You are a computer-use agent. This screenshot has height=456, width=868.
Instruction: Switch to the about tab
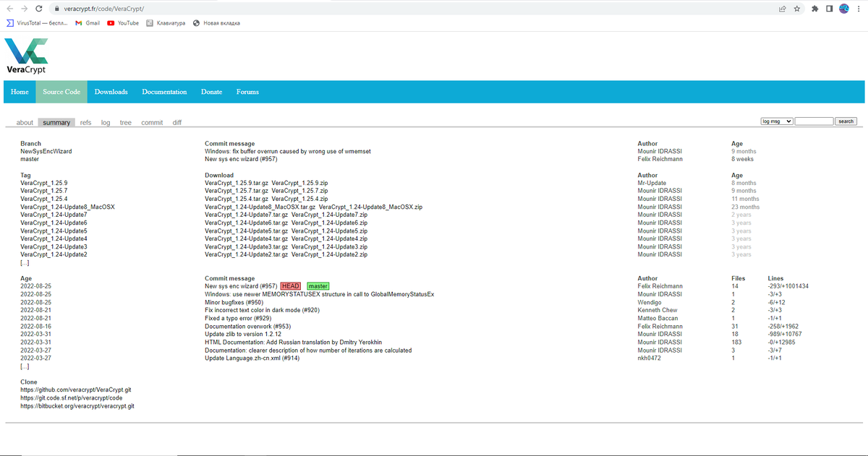click(x=25, y=123)
